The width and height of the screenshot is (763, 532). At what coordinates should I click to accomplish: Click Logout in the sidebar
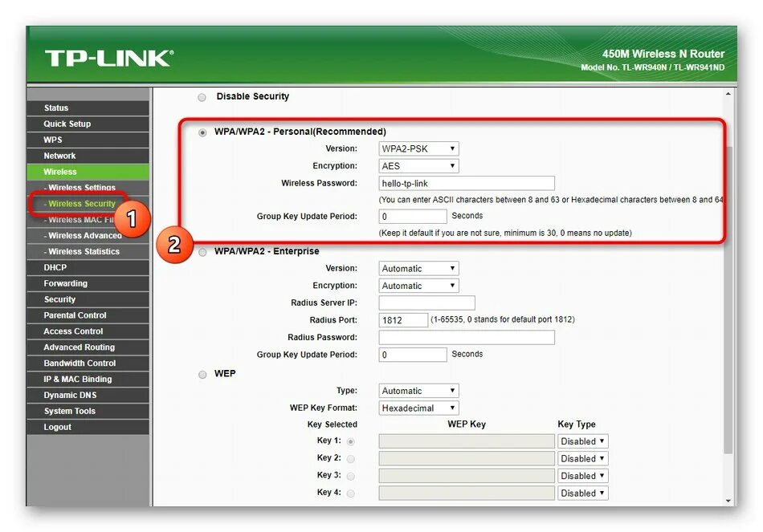click(x=88, y=427)
